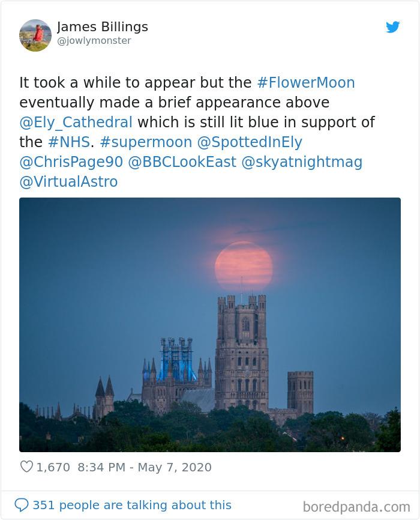Image resolution: width=420 pixels, height=520 pixels.
Task: Tap the profile picture of the tweet author
Action: pyautogui.click(x=34, y=35)
